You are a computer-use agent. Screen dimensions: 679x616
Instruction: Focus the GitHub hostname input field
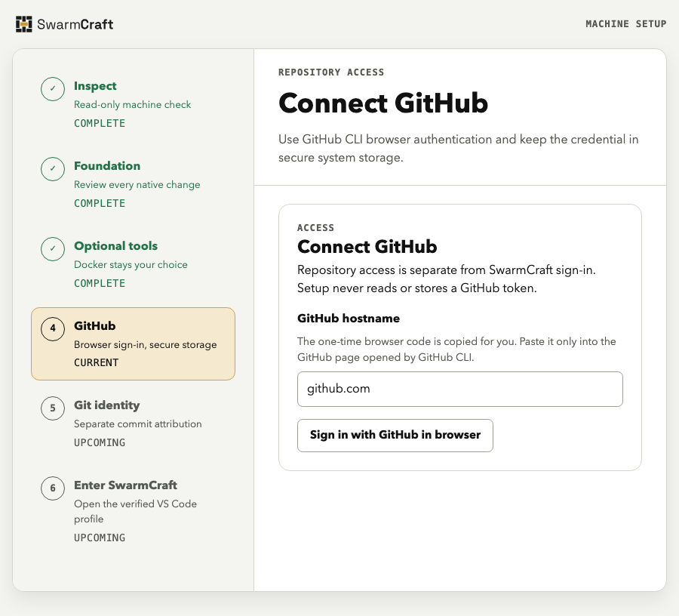pos(460,389)
